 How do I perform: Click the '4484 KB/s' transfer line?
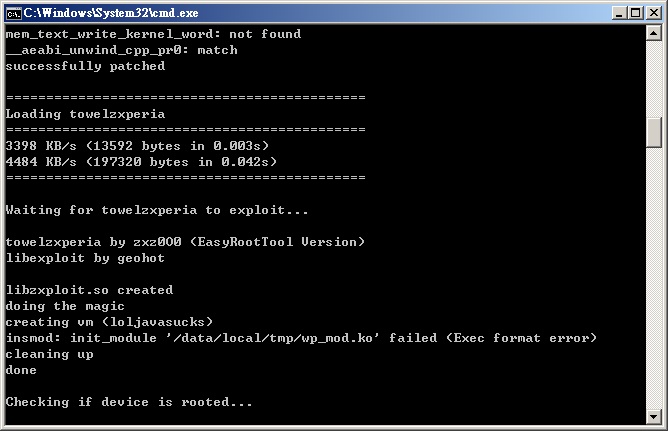pos(141,162)
